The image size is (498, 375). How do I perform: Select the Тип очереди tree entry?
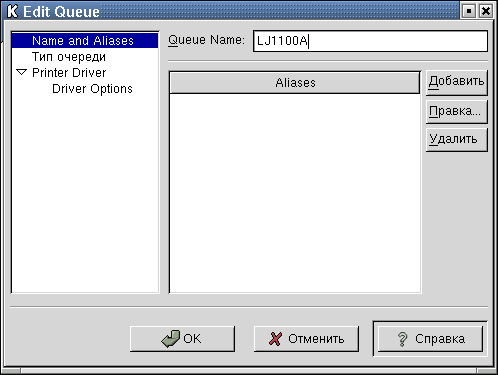click(x=69, y=57)
